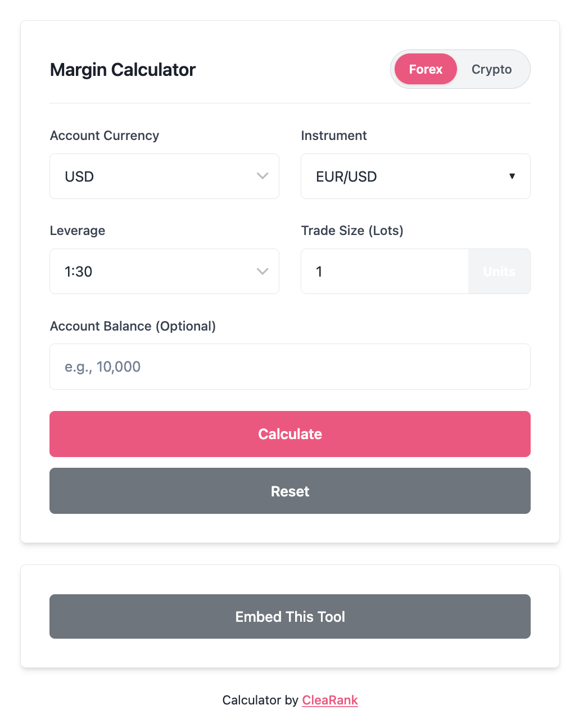Click the Trade Size (Lots) label
Image resolution: width=588 pixels, height=723 pixels.
(352, 231)
